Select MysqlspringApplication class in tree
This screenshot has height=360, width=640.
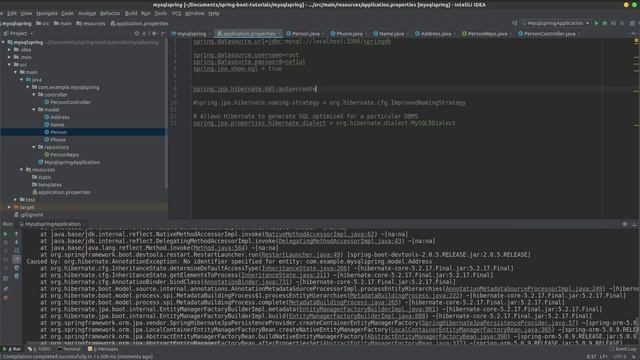[x=69, y=162]
